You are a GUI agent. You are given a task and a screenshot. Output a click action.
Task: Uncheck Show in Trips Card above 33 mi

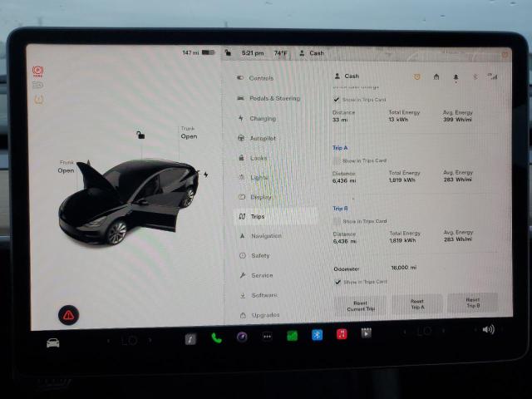pos(336,100)
